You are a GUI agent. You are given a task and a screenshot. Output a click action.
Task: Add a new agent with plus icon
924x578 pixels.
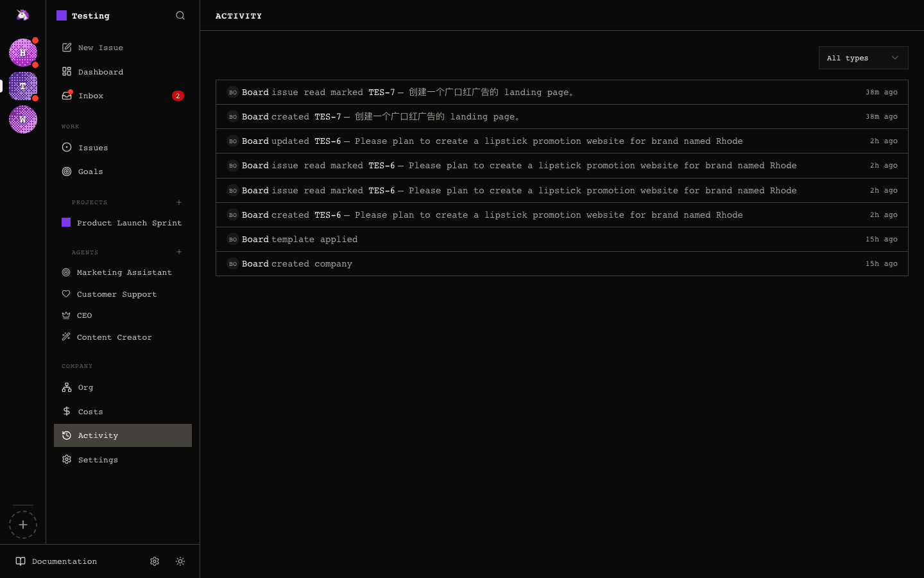[x=179, y=252]
